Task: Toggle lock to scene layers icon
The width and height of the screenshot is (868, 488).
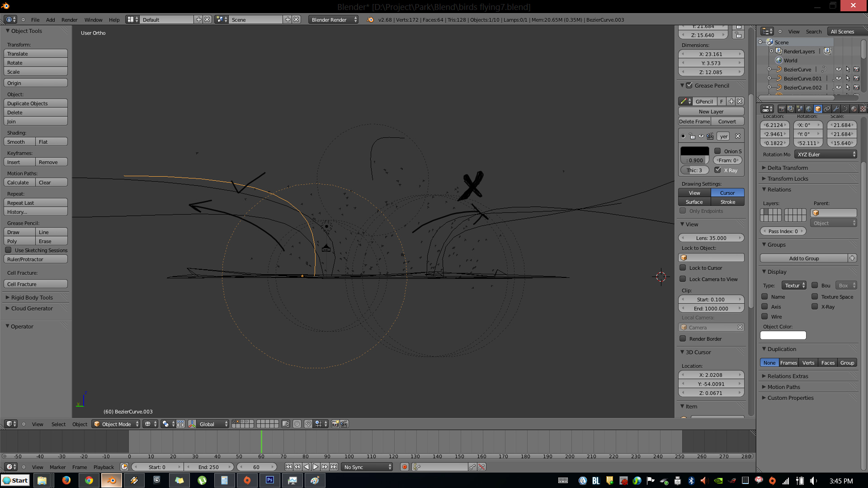Action: coord(285,424)
